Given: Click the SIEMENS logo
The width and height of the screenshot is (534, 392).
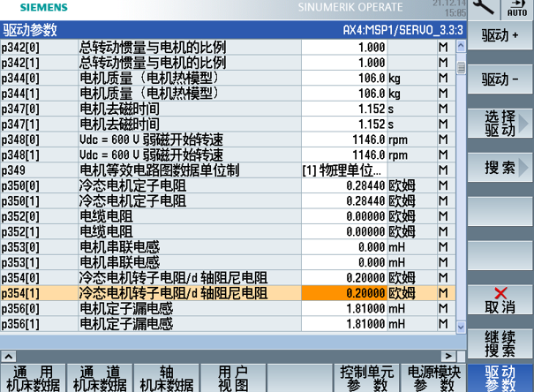Looking at the screenshot, I should [x=44, y=7].
